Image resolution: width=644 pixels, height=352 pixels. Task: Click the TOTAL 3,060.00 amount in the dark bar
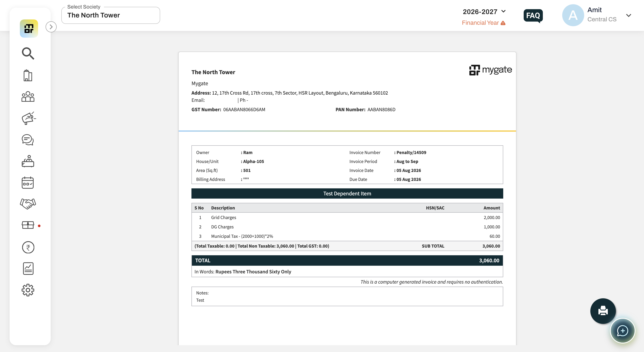(489, 260)
